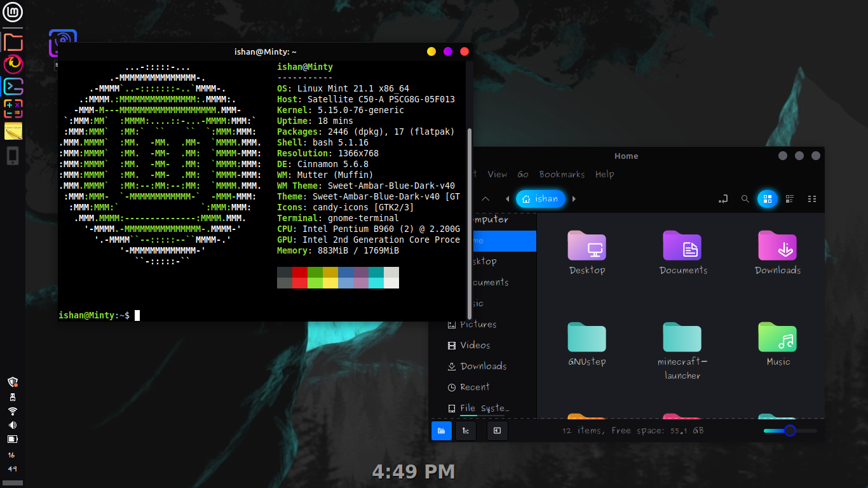The image size is (868, 488).
Task: Open the Help menu in file manager
Action: (604, 174)
